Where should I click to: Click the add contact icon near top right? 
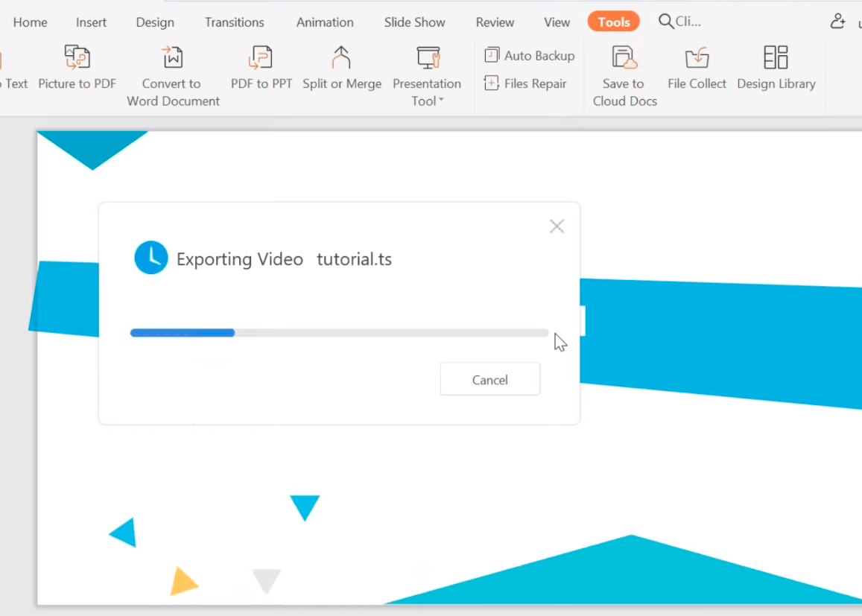[837, 22]
